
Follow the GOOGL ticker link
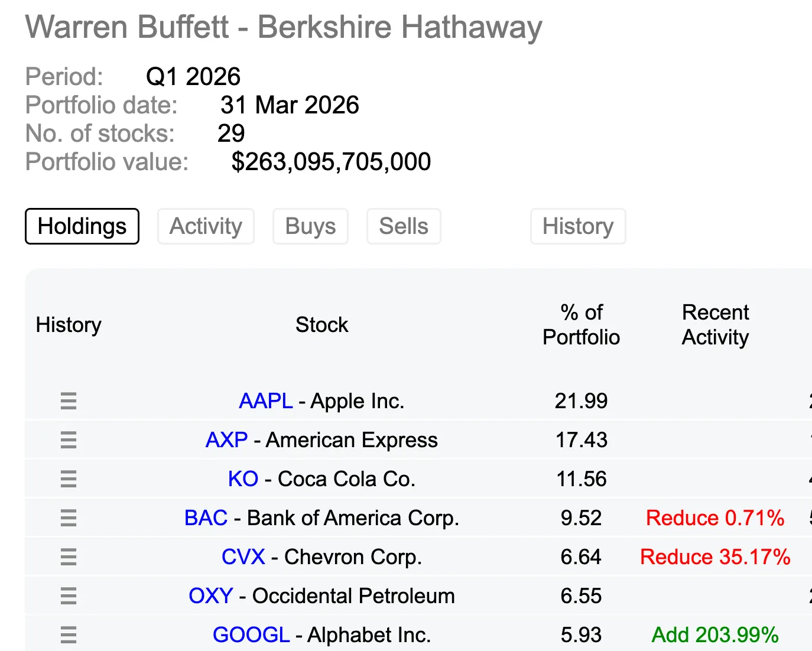coord(251,635)
